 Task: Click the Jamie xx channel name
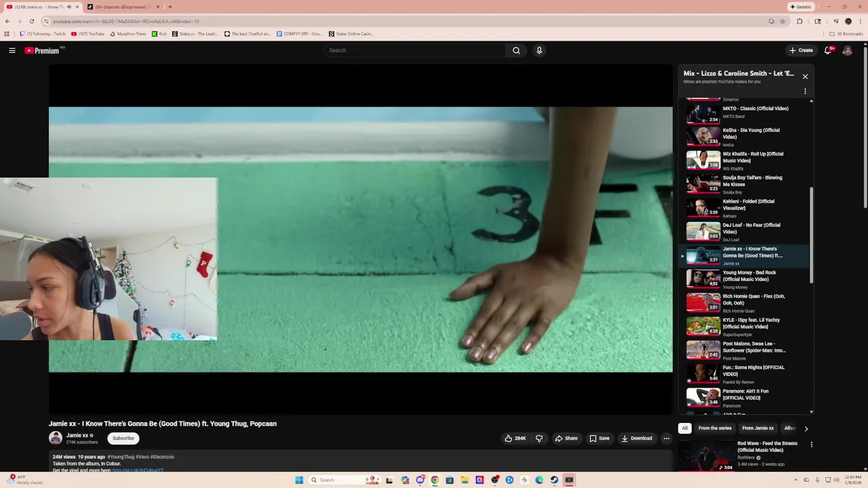(77, 435)
